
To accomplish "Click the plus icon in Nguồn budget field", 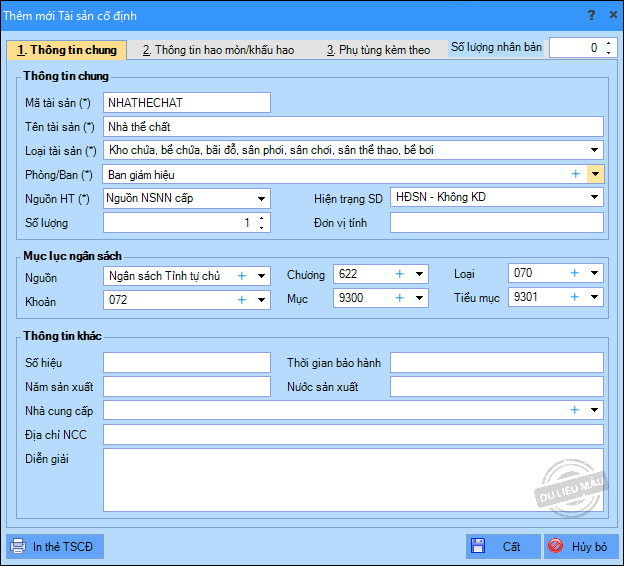I will [x=241, y=275].
